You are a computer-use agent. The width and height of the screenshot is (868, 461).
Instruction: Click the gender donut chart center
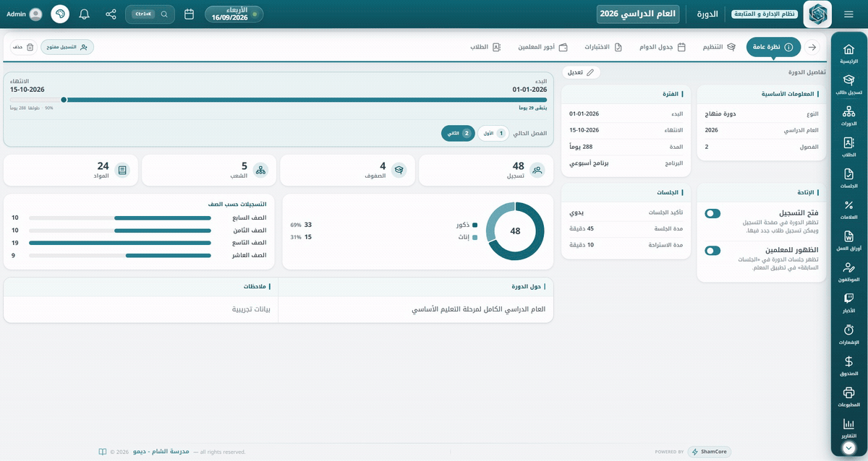click(x=515, y=231)
